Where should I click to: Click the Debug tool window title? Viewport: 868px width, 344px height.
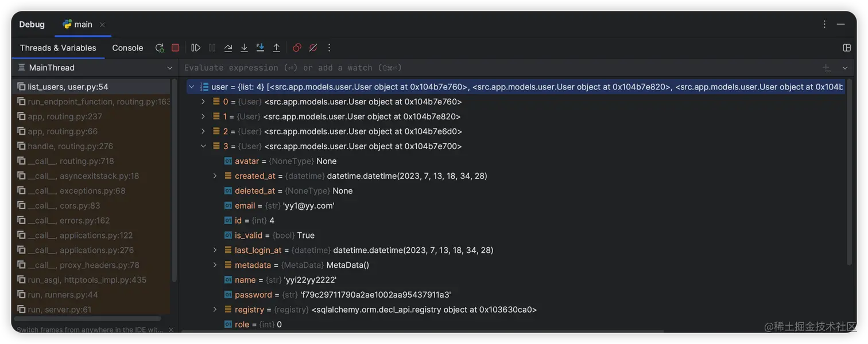[x=32, y=25]
